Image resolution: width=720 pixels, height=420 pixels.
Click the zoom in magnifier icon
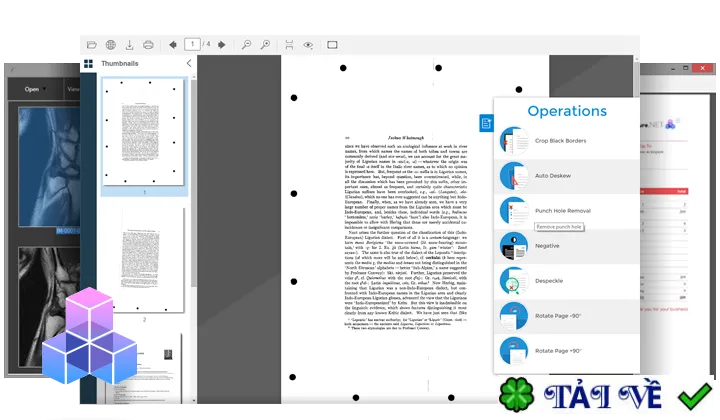pos(265,45)
